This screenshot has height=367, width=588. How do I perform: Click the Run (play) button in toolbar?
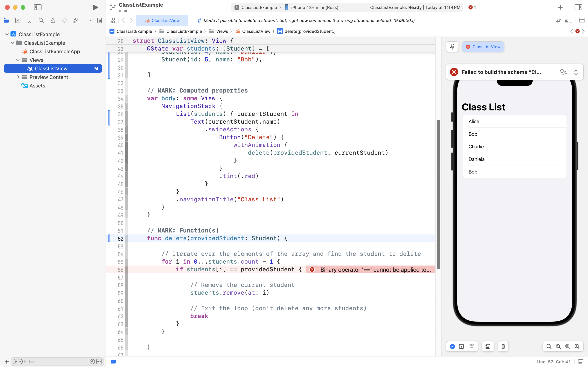pyautogui.click(x=95, y=7)
